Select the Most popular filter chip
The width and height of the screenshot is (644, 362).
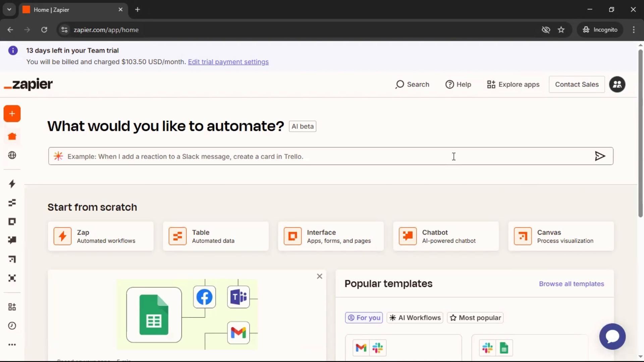point(475,318)
